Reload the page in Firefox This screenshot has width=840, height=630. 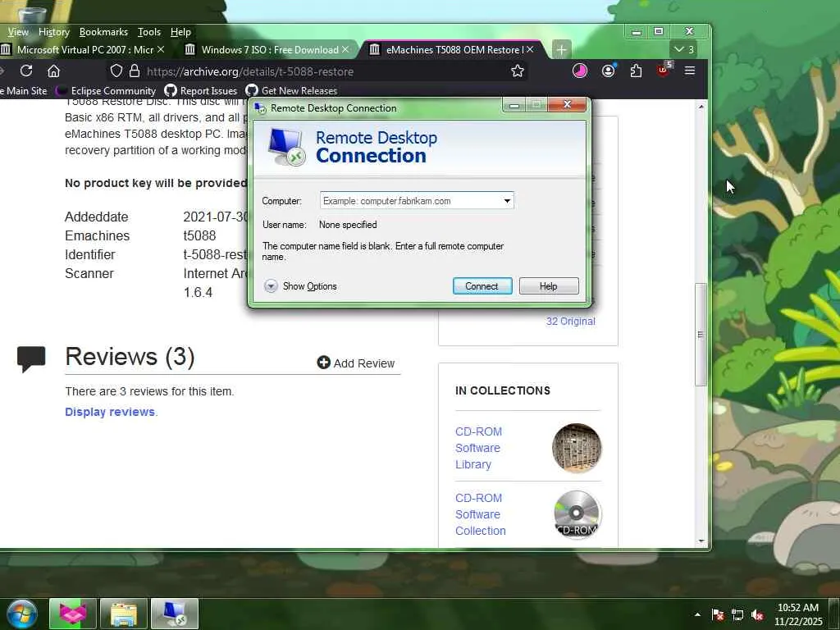pos(26,71)
